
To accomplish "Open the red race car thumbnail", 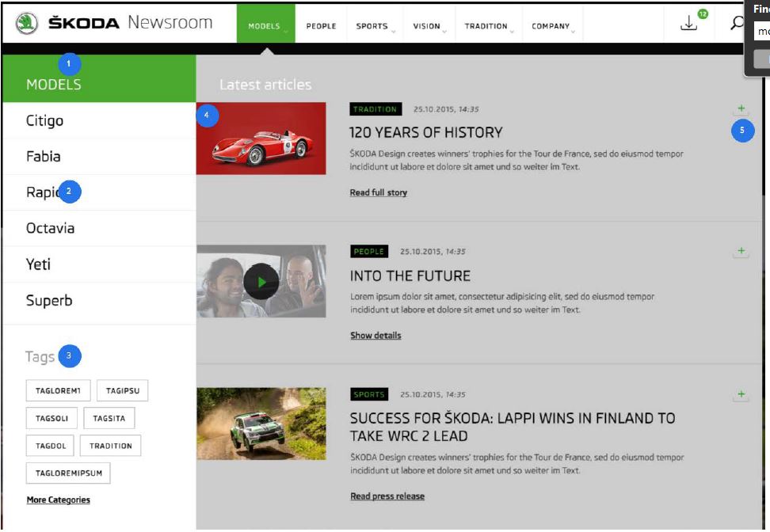I will click(x=261, y=139).
